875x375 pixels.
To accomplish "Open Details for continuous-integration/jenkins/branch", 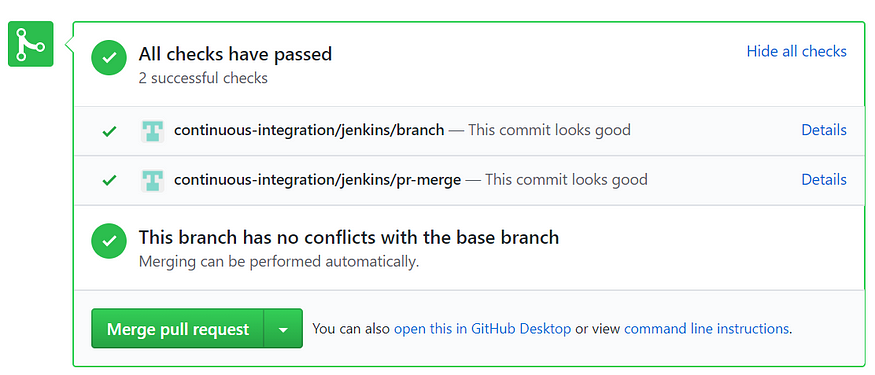I will (824, 130).
